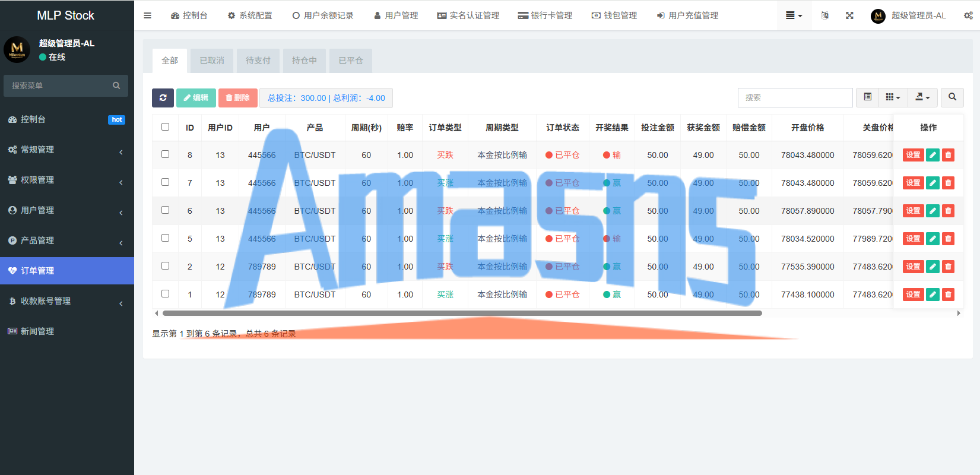Switch to the 已取消 tab
The image size is (980, 475).
click(x=212, y=61)
